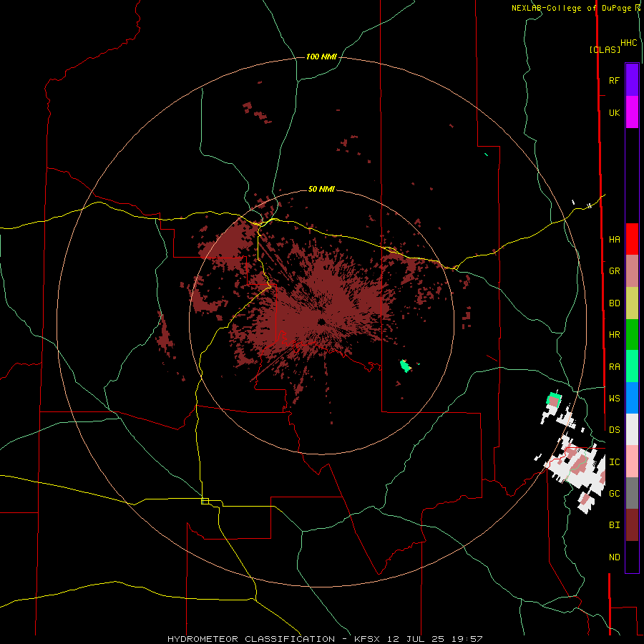
Task: Click the ND legend label
Action: tap(614, 557)
